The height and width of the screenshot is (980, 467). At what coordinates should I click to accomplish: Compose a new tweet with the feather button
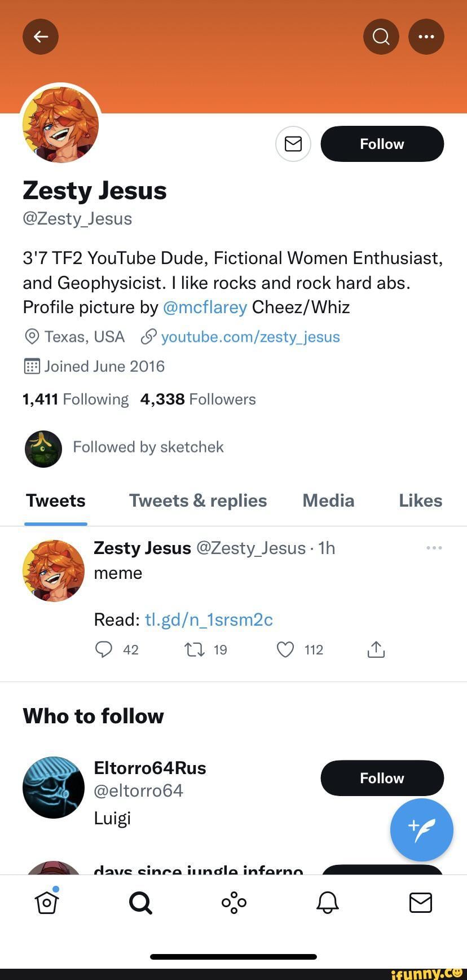421,829
